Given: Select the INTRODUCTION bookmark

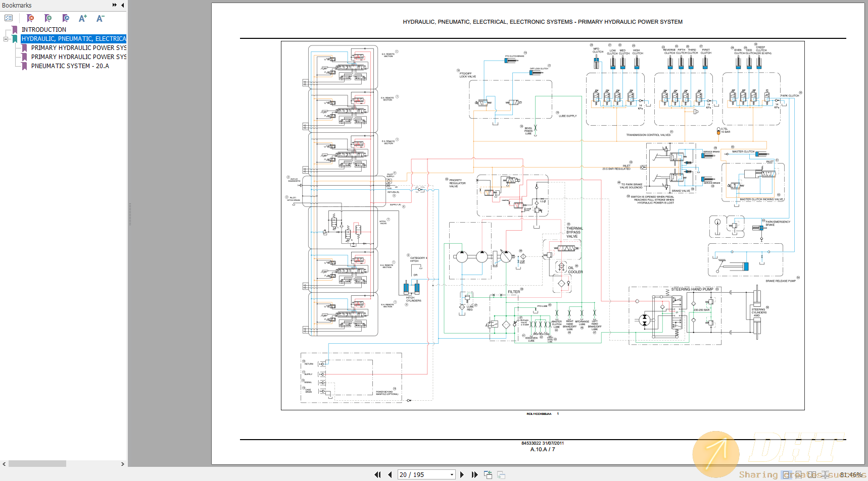Looking at the screenshot, I should (43, 29).
